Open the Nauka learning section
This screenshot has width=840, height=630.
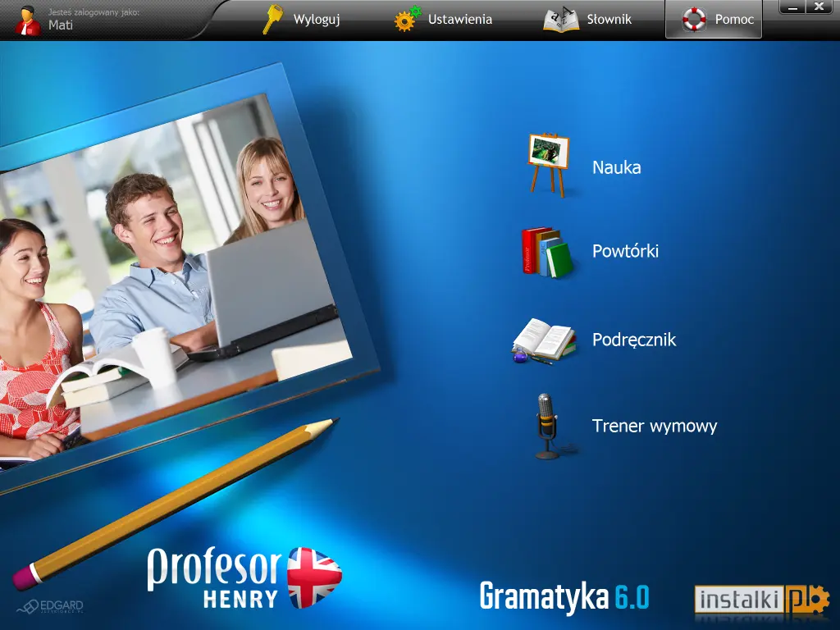click(616, 167)
